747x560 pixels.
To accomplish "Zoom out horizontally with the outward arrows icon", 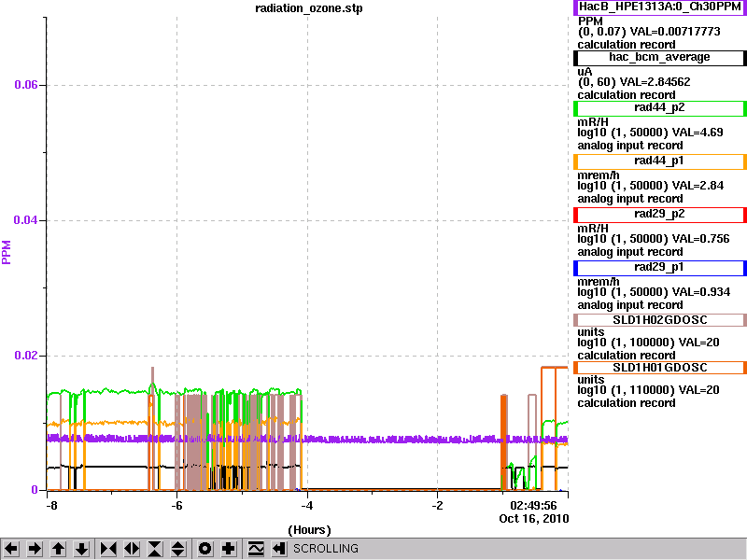I will (x=132, y=549).
